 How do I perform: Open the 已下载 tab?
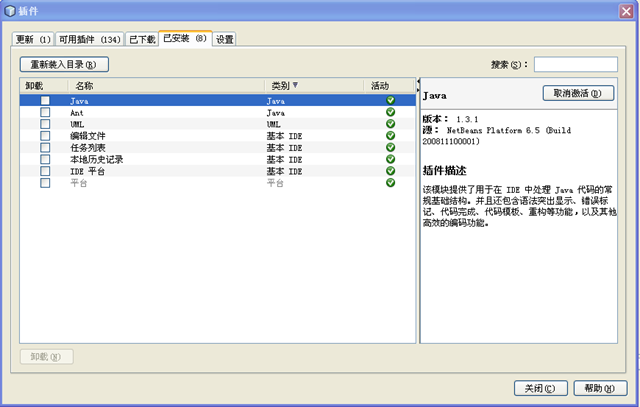pyautogui.click(x=142, y=39)
